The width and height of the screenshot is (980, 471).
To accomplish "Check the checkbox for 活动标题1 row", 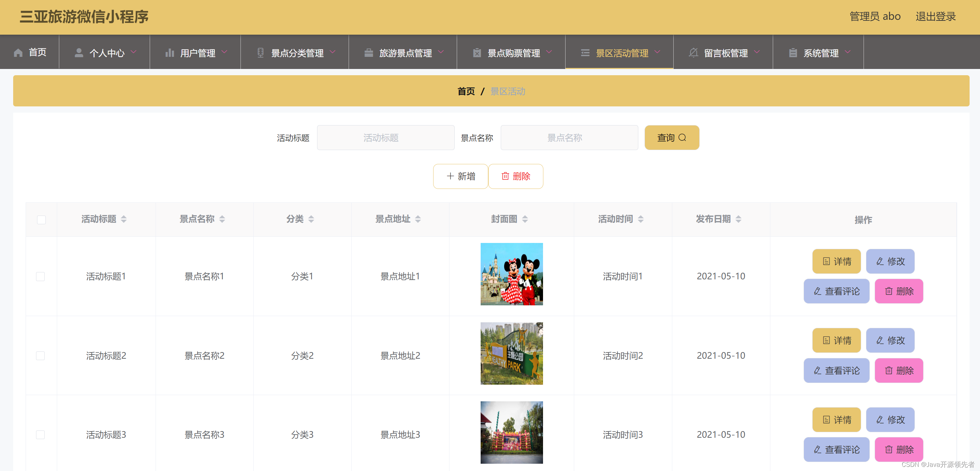I will [40, 276].
